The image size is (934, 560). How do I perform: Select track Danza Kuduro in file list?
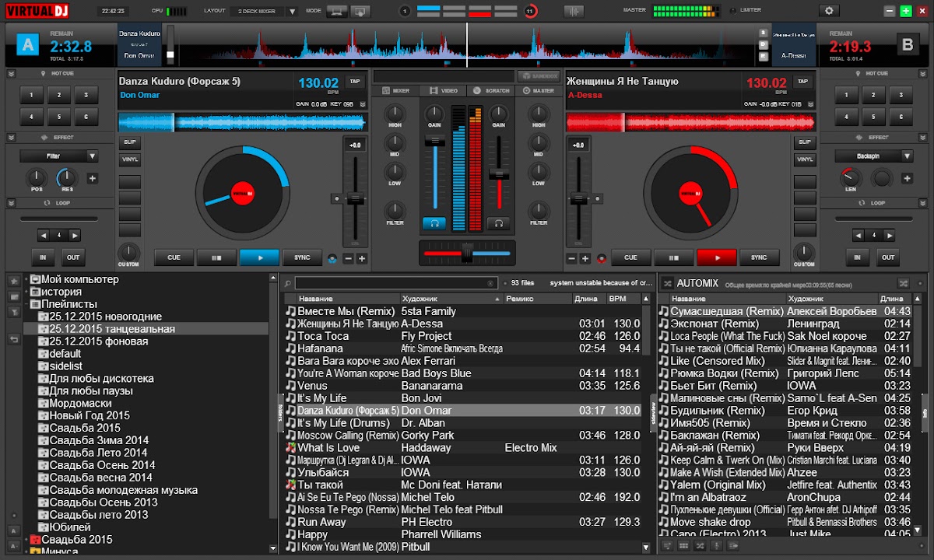click(x=465, y=410)
